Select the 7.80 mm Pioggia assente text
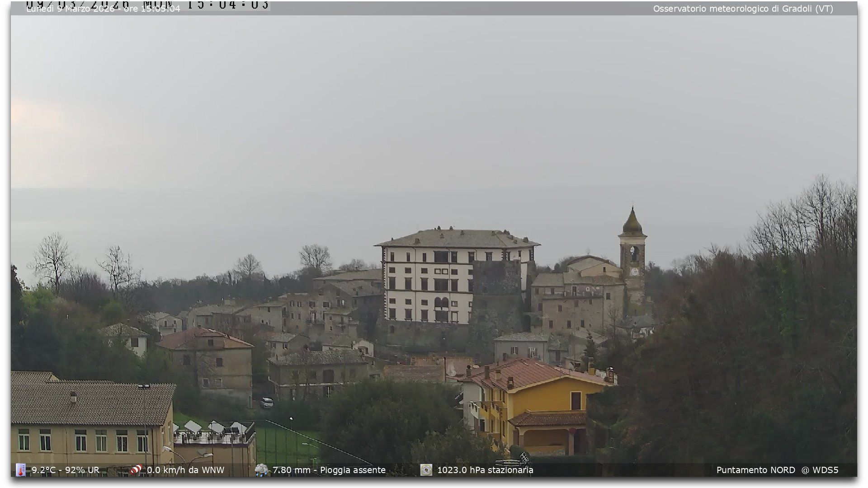 click(x=329, y=470)
